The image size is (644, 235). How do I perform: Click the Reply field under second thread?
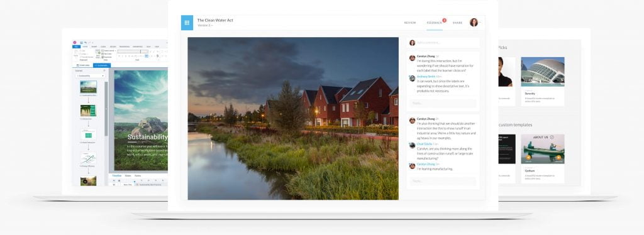click(443, 181)
